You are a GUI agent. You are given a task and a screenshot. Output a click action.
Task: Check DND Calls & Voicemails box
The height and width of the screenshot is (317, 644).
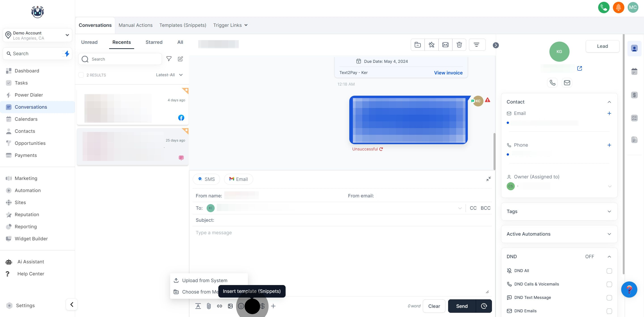click(x=609, y=284)
